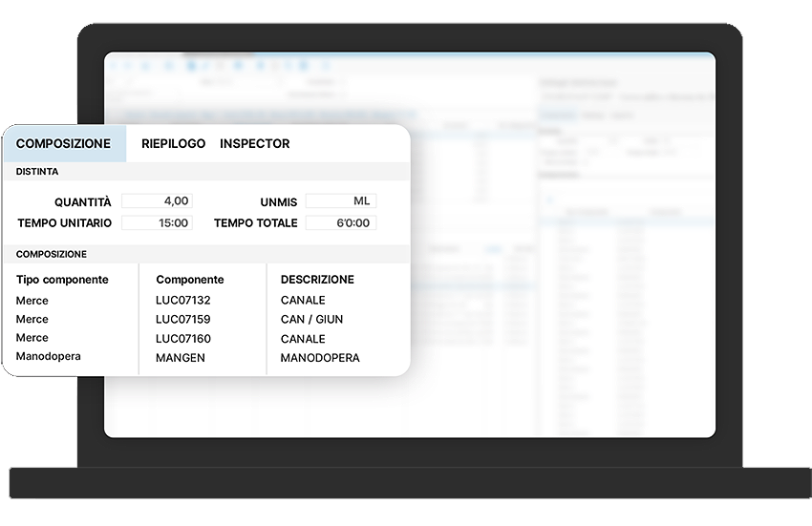The image size is (812, 526).
Task: Choose the LUC07160 component entry
Action: [x=183, y=339]
